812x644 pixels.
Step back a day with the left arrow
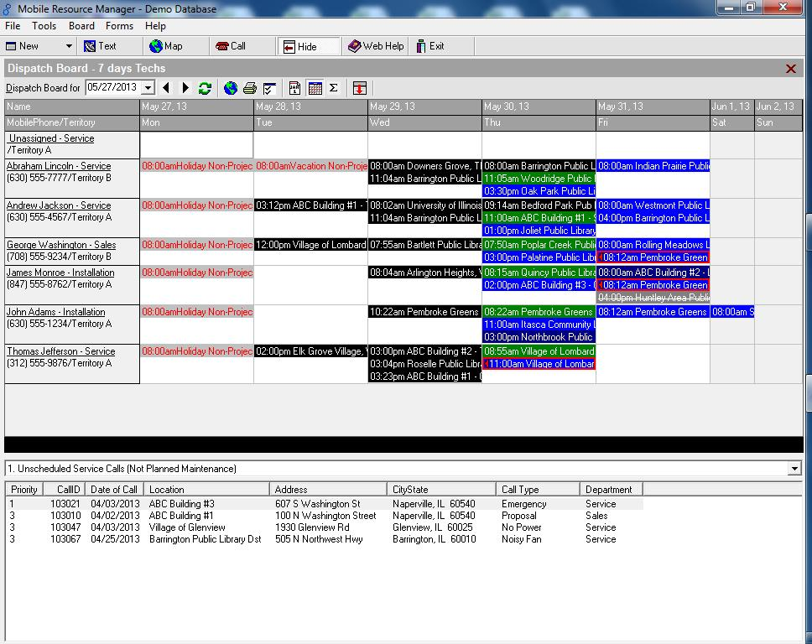pyautogui.click(x=165, y=88)
